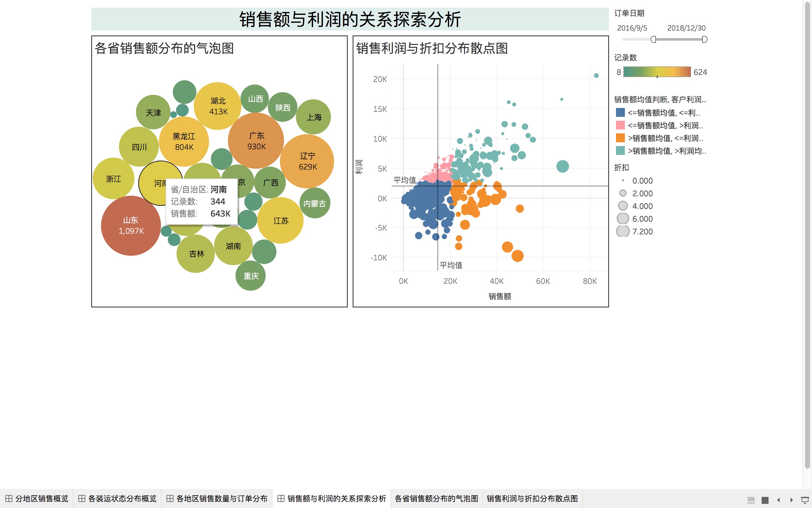Go to the previous sheet arrow
812x508 pixels.
[778, 500]
